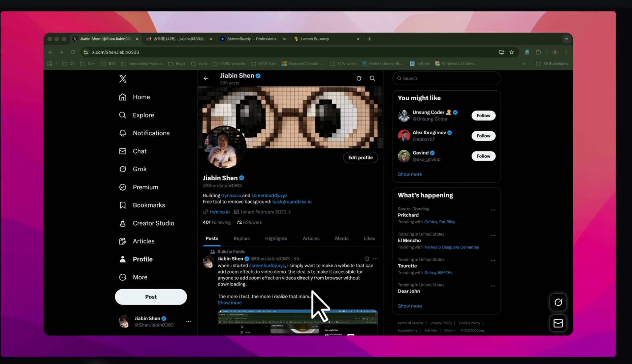Switch to Gmail inbox browser tab

[x=179, y=39]
